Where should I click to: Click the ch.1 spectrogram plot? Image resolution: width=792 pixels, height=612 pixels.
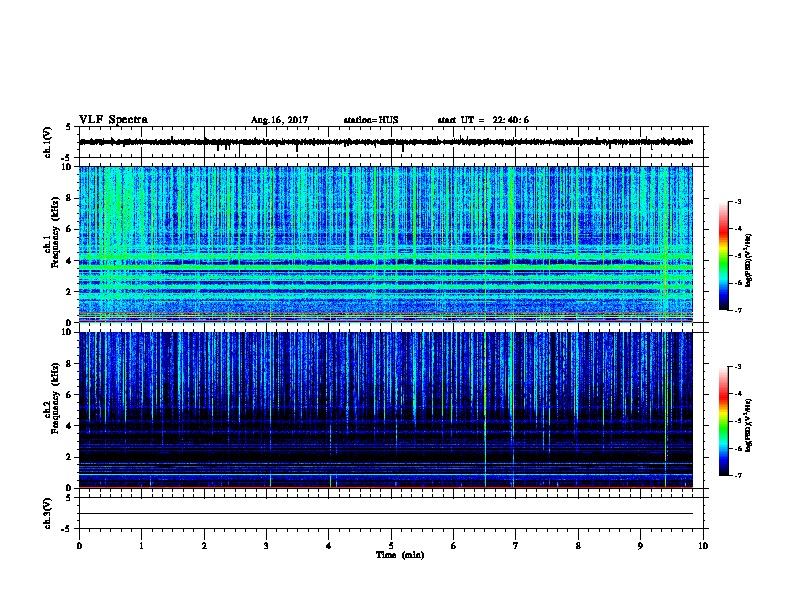click(386, 244)
